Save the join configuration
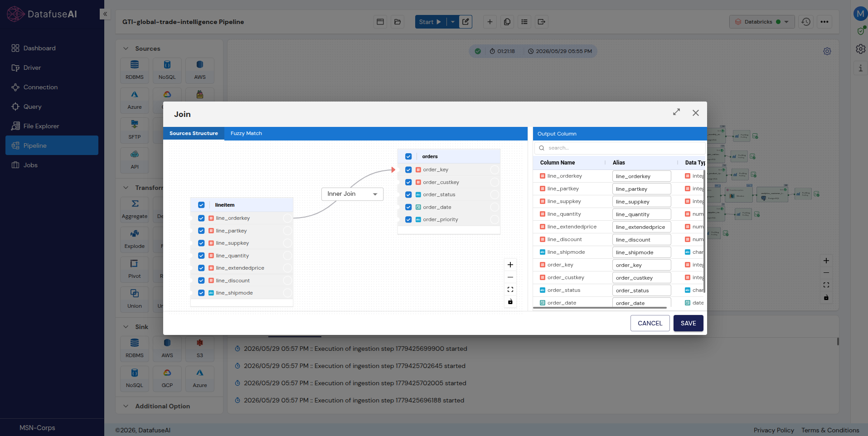Image resolution: width=868 pixels, height=436 pixels. click(688, 323)
